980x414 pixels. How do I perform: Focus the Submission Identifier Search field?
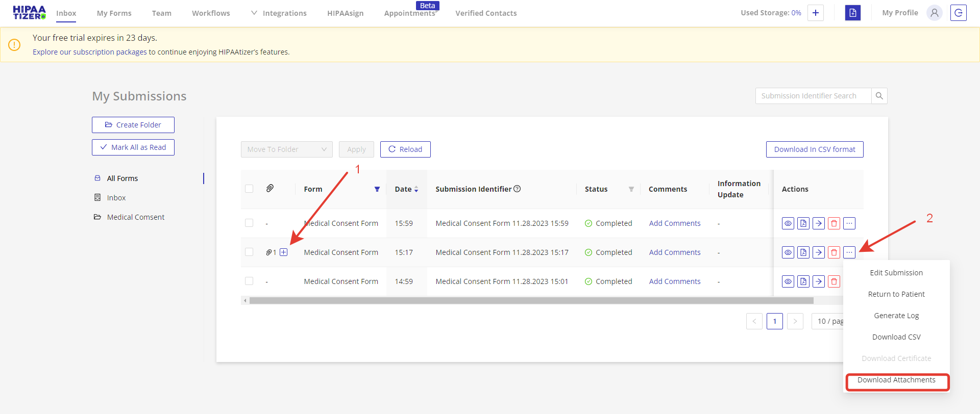(x=813, y=96)
